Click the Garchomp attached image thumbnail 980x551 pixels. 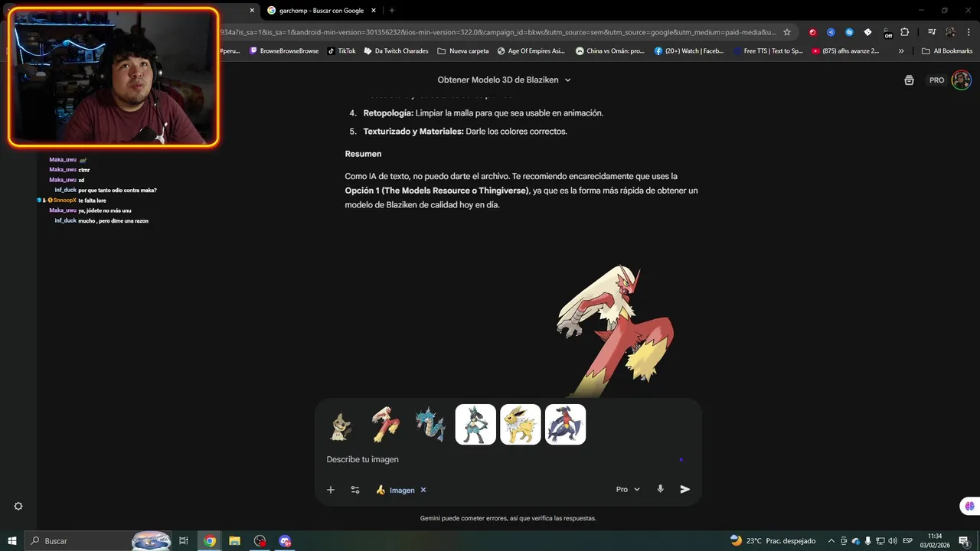566,425
